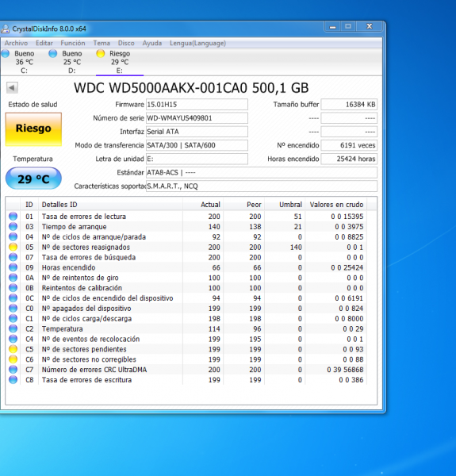Open the Archivo menu
Screen dimensions: 456x476
16,43
